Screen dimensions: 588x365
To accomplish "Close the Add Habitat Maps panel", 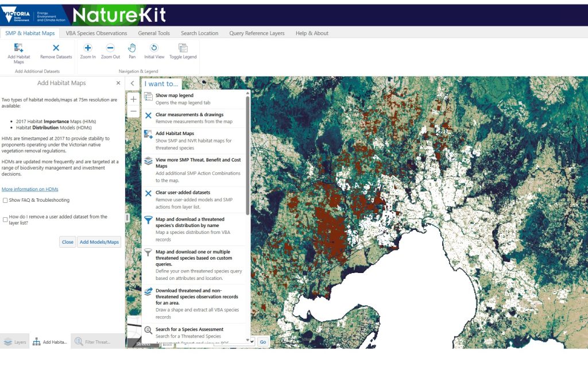I will [118, 83].
